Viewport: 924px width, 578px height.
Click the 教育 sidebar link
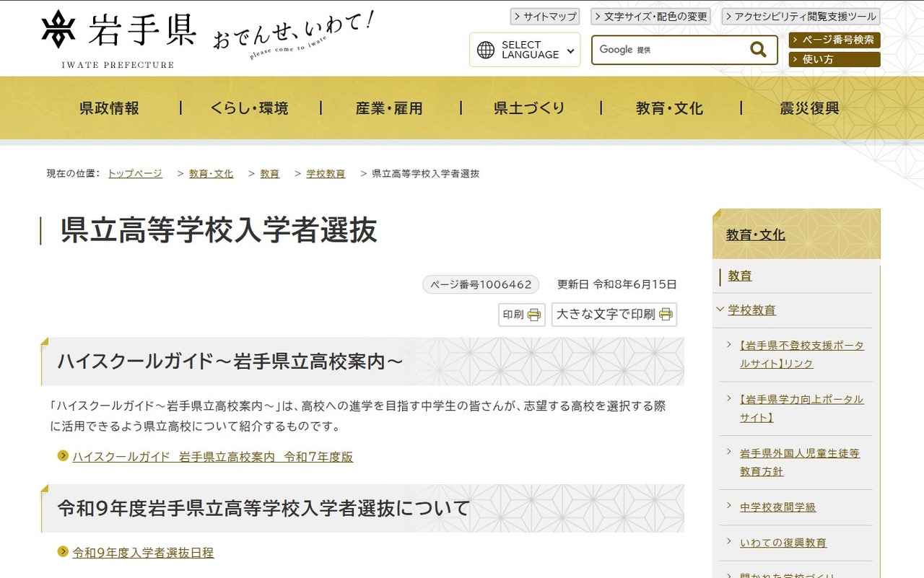740,276
